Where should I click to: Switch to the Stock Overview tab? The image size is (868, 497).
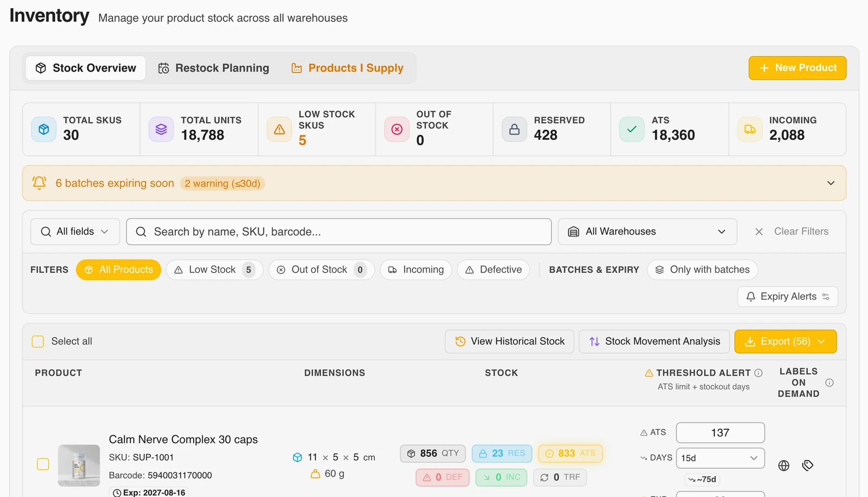(86, 68)
